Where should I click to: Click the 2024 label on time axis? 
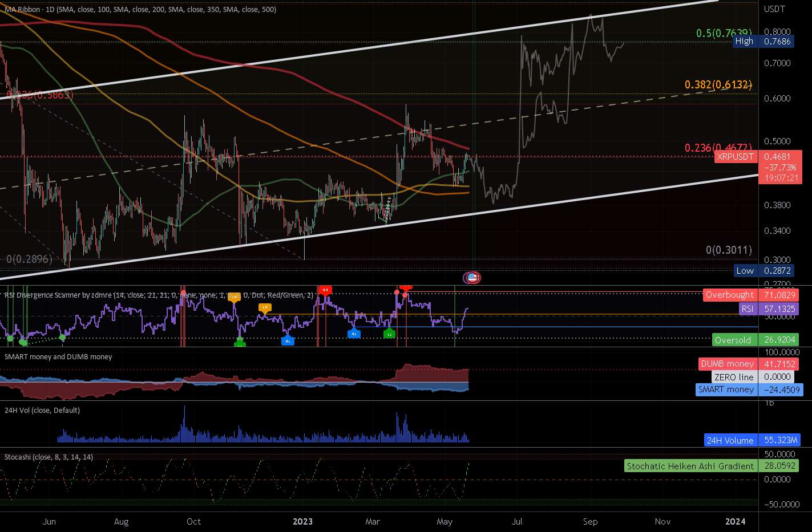point(735,521)
